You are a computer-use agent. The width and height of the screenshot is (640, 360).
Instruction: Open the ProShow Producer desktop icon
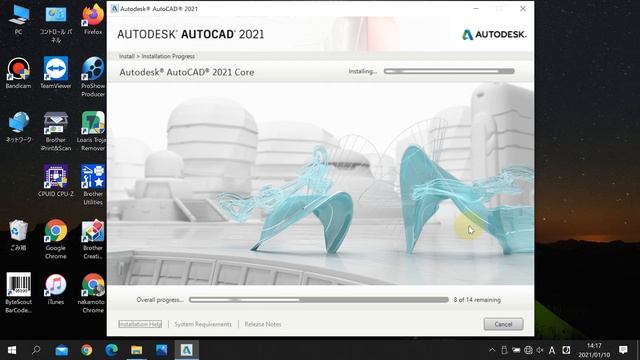93,77
